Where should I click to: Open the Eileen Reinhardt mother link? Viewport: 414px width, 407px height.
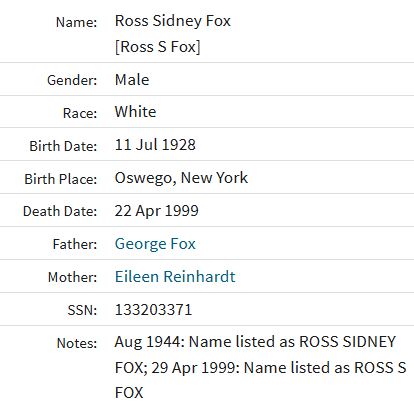(175, 277)
